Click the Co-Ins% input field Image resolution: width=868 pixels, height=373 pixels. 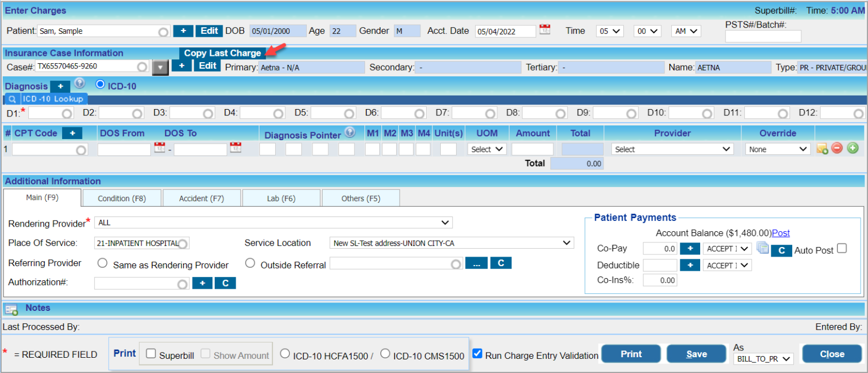(x=659, y=280)
